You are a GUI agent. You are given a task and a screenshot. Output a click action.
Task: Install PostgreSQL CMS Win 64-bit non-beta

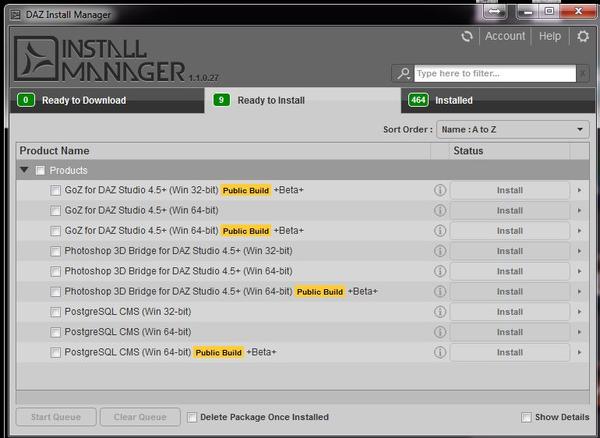coord(510,332)
